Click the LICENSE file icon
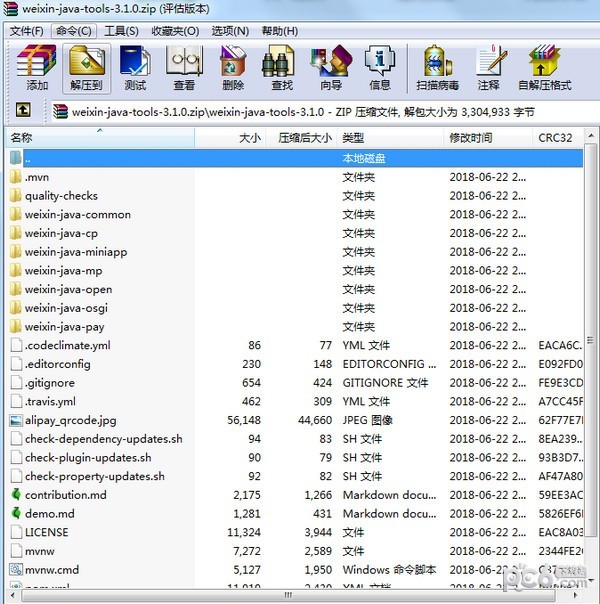600x604 pixels. [16, 532]
